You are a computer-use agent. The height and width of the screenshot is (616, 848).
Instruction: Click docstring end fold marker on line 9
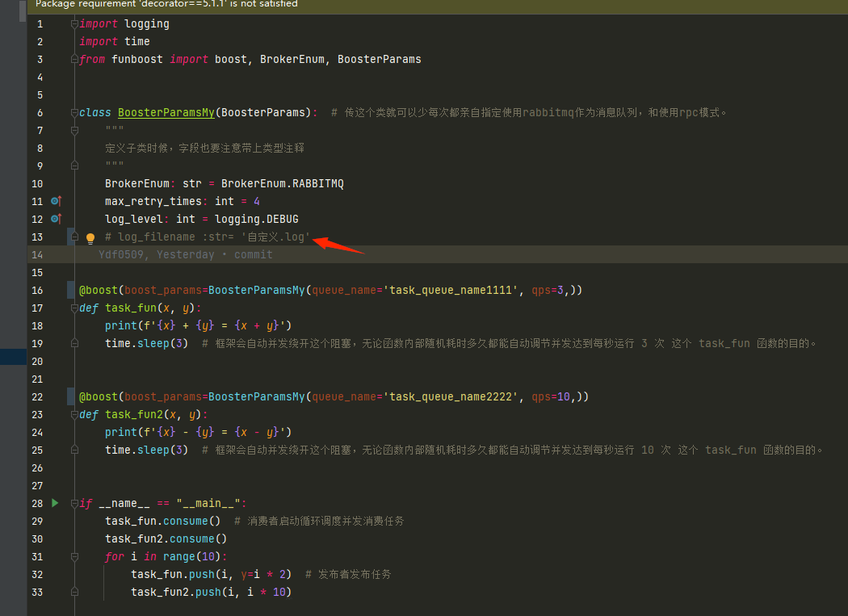(74, 166)
